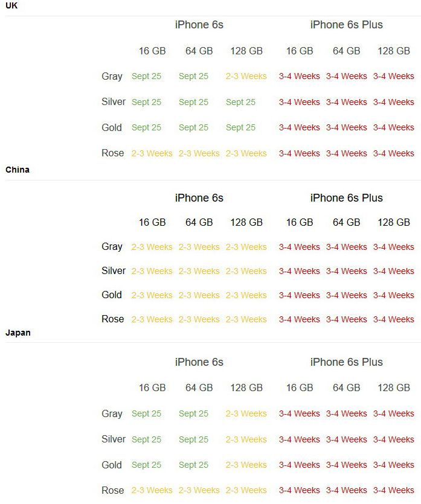Click UK Gray iPhone 6s 128 GB availability

point(246,77)
